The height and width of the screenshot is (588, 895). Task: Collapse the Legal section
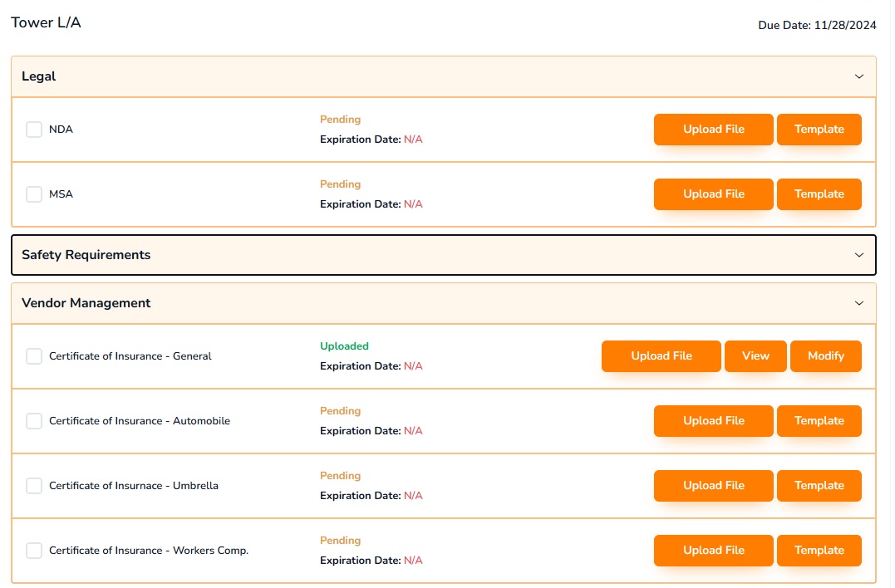click(858, 76)
